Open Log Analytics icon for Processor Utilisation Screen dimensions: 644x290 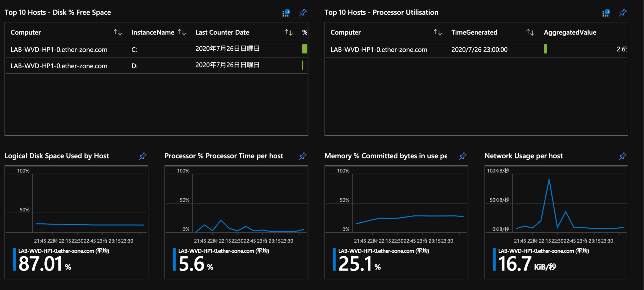(606, 13)
